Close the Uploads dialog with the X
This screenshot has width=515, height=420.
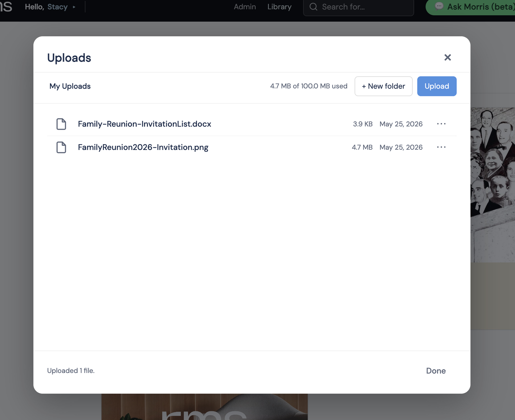(448, 57)
